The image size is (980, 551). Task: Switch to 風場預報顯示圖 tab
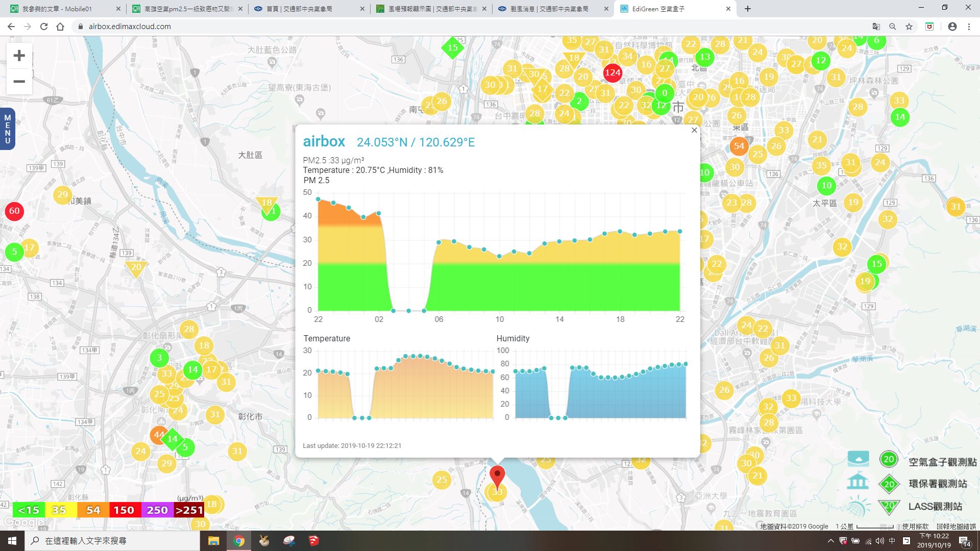(432, 9)
